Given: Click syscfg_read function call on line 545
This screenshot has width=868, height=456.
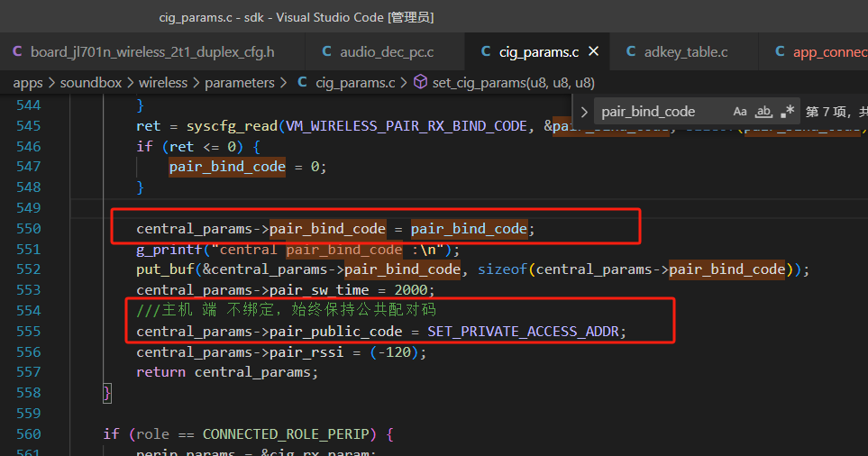Looking at the screenshot, I should (232, 126).
